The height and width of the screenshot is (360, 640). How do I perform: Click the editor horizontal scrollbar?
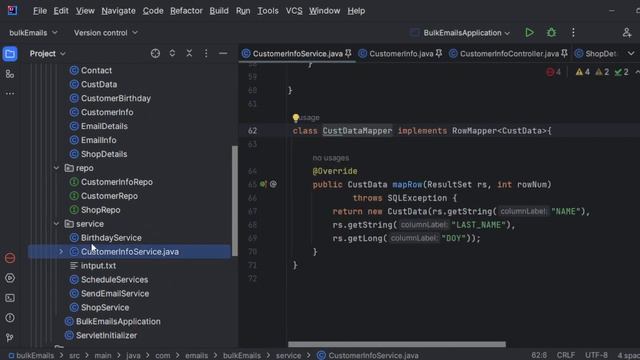397,344
